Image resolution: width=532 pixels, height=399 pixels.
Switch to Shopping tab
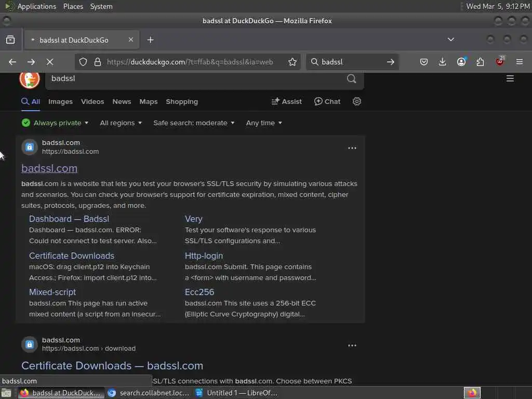point(182,101)
